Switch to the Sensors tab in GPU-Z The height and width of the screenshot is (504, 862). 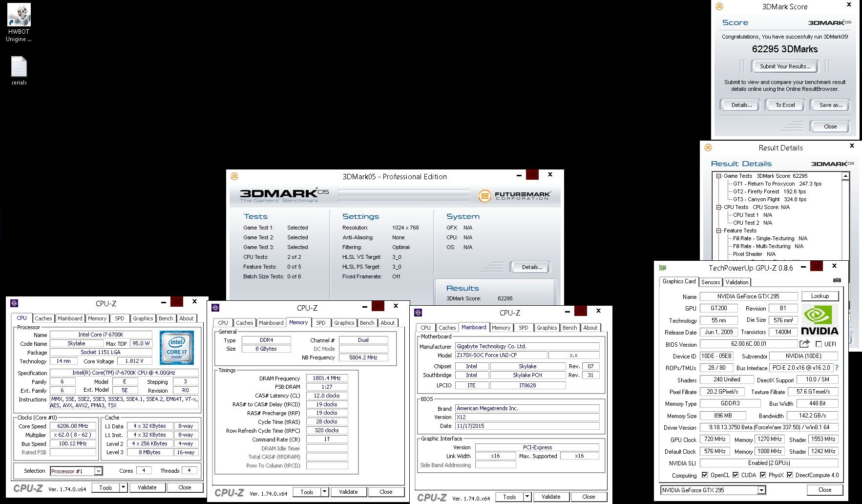(x=711, y=282)
